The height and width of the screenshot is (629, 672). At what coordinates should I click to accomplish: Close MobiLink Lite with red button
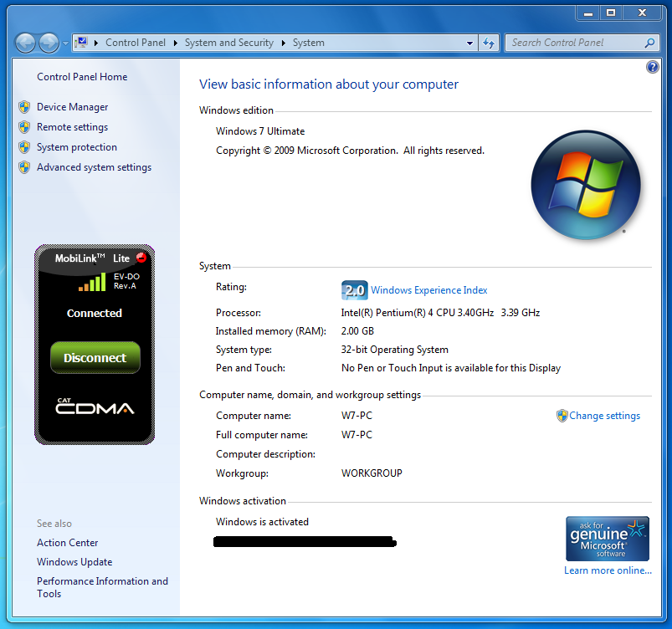tap(141, 258)
